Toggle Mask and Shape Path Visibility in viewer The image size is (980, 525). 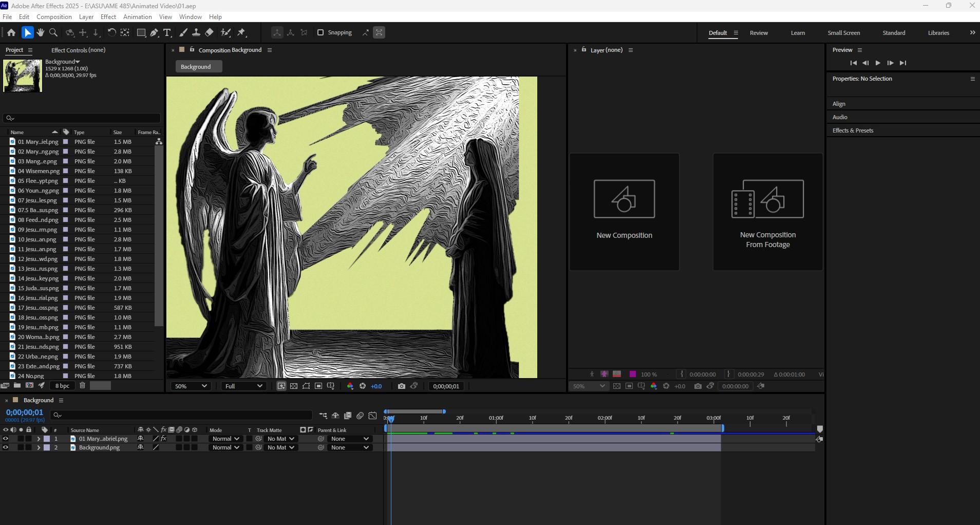click(x=306, y=386)
